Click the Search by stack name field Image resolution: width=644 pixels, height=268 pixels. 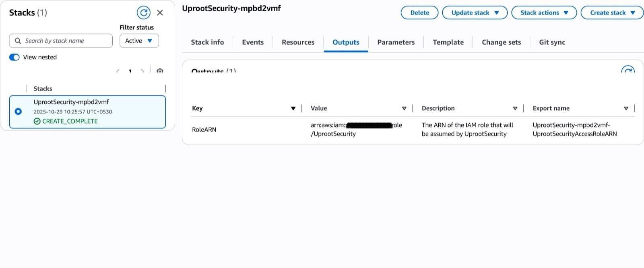pyautogui.click(x=64, y=41)
